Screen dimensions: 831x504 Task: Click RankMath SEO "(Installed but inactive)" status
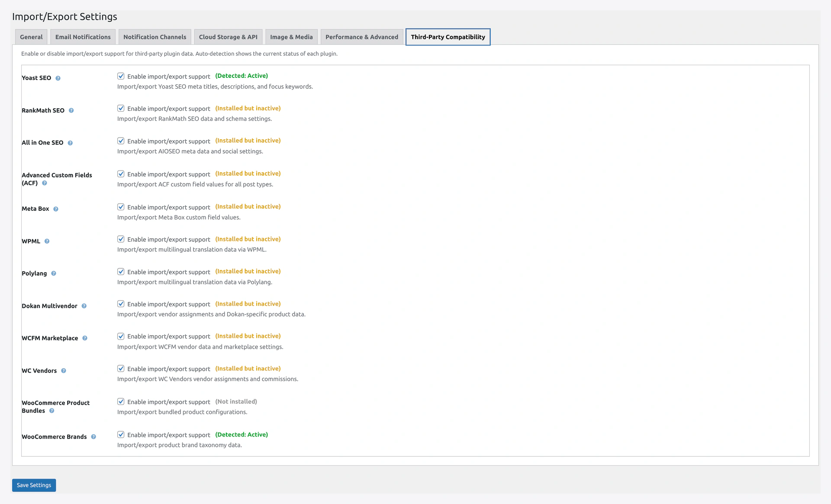[248, 108]
